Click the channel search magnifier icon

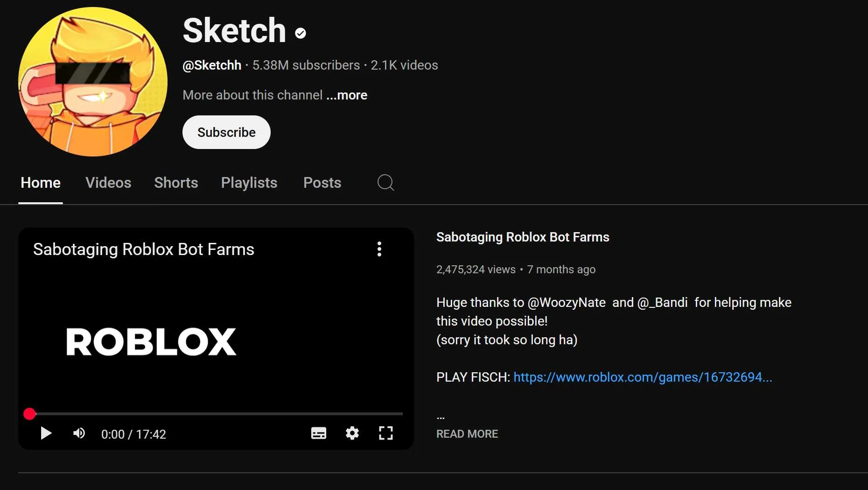385,183
